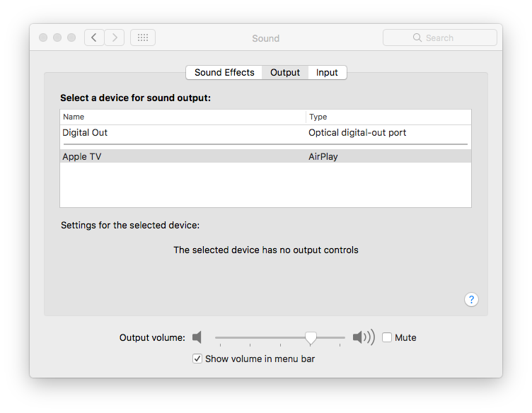
Task: Click the zoom (fullscreen) window button
Action: coord(71,37)
